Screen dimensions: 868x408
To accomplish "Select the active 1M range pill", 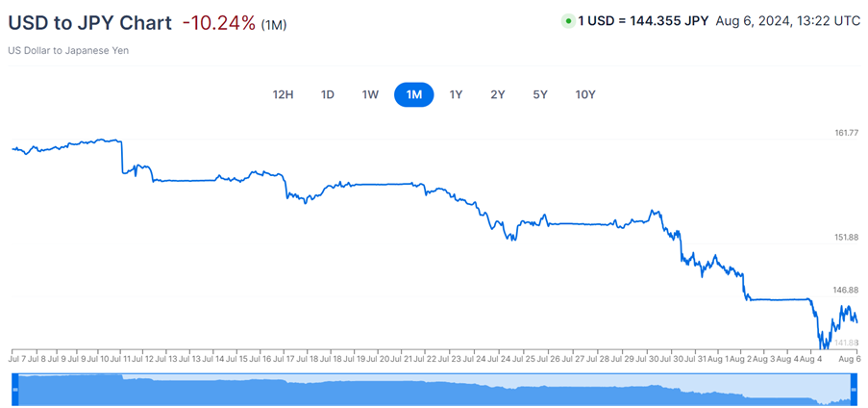I will (x=414, y=94).
